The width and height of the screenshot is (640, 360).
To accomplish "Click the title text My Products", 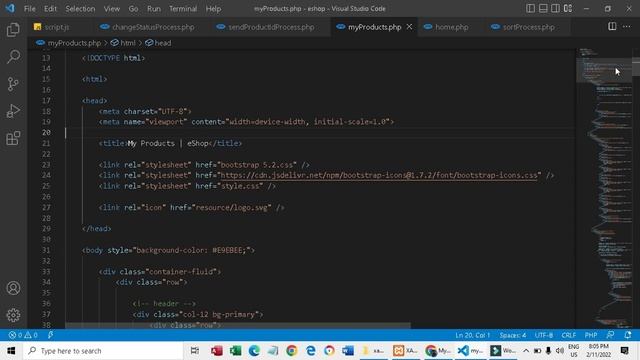I will 151,143.
